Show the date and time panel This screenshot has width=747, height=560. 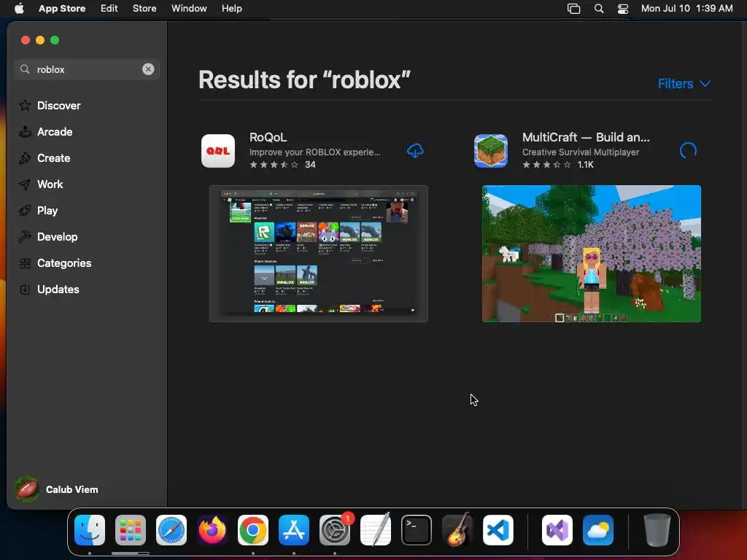tap(686, 9)
